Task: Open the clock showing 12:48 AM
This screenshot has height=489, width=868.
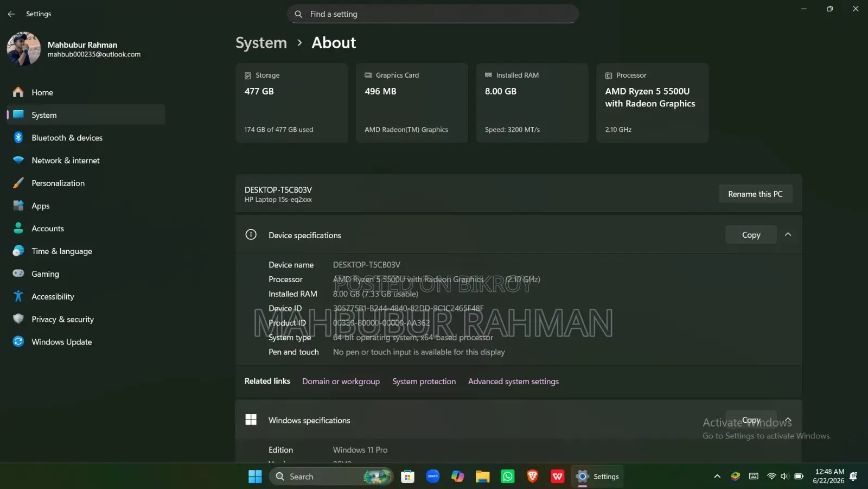Action: [828, 476]
